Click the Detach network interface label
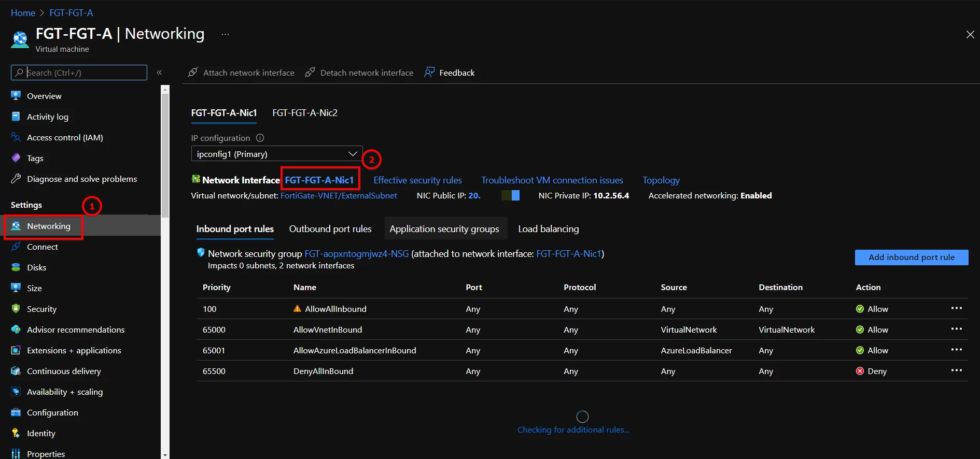980x459 pixels. (x=367, y=73)
